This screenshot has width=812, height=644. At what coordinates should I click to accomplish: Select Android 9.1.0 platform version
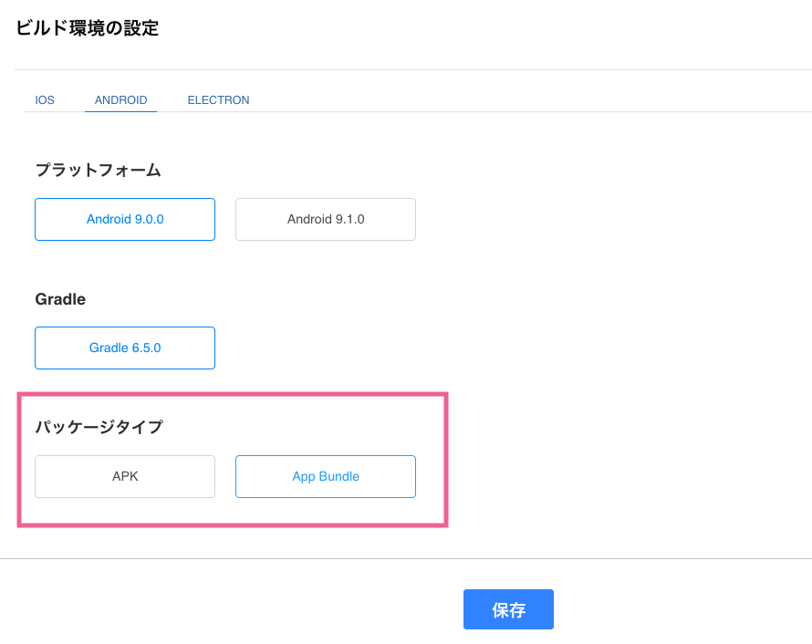tap(325, 219)
